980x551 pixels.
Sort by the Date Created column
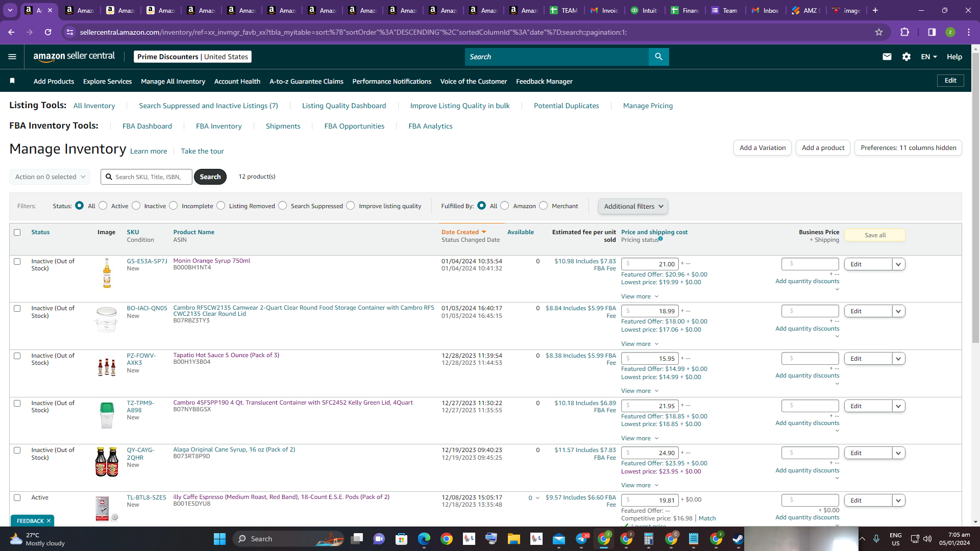coord(463,232)
